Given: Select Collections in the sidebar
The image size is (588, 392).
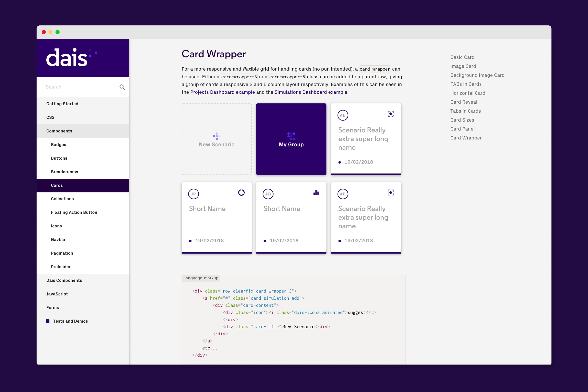Looking at the screenshot, I should click(62, 199).
